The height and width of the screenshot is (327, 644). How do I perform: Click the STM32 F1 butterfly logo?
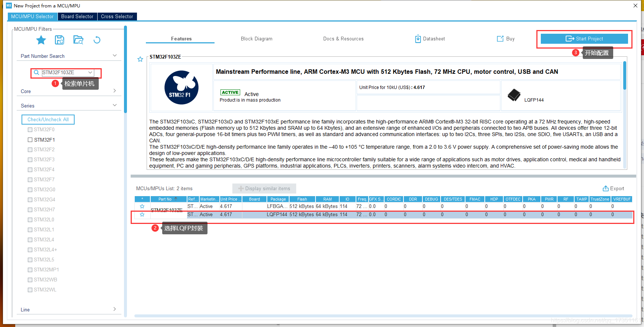tap(182, 87)
